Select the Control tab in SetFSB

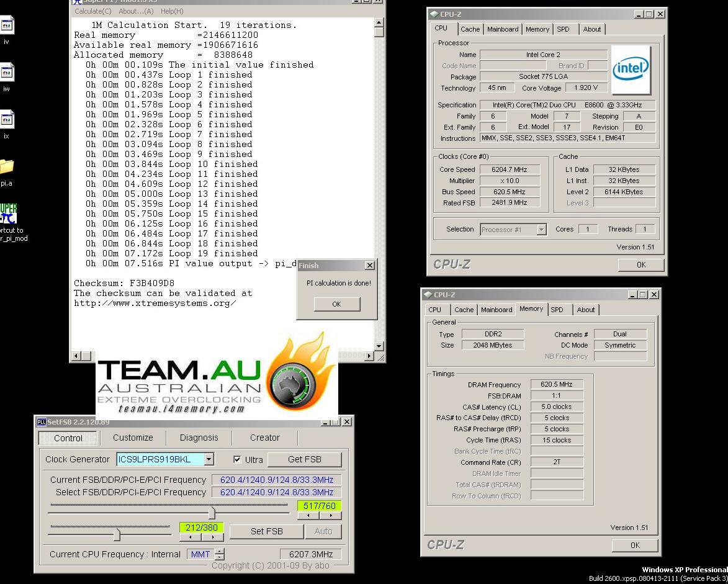[68, 438]
